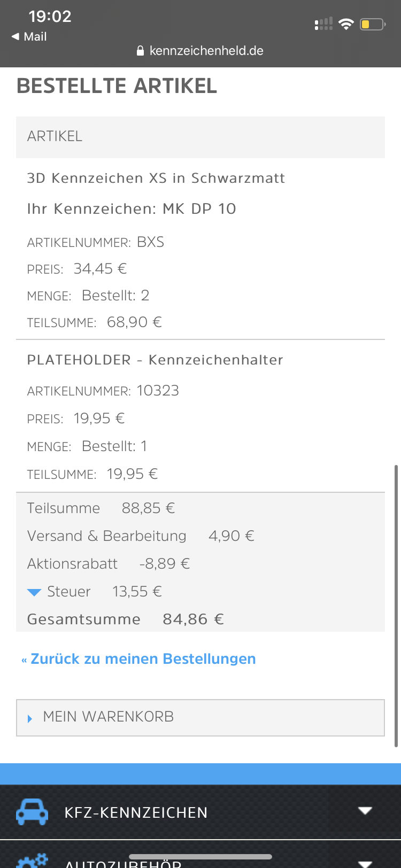This screenshot has height=868, width=401.
Task: Tap the cellular signal bars icon
Action: [x=323, y=24]
